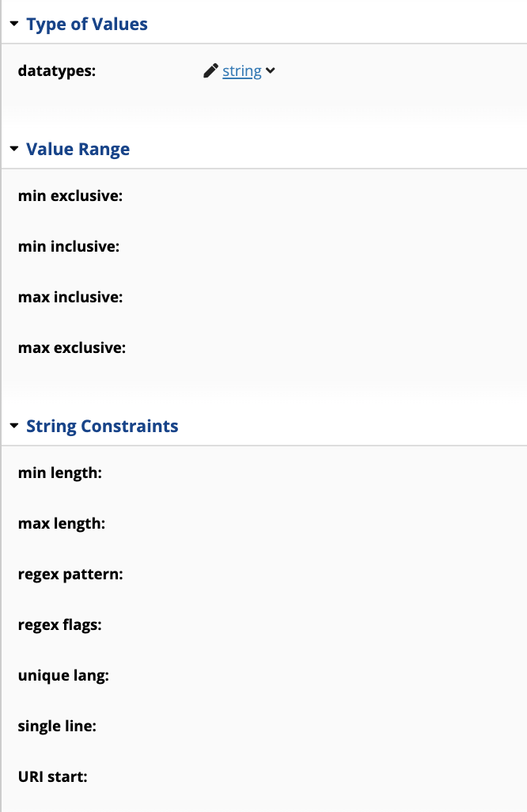Open the string datatype link

tap(242, 71)
